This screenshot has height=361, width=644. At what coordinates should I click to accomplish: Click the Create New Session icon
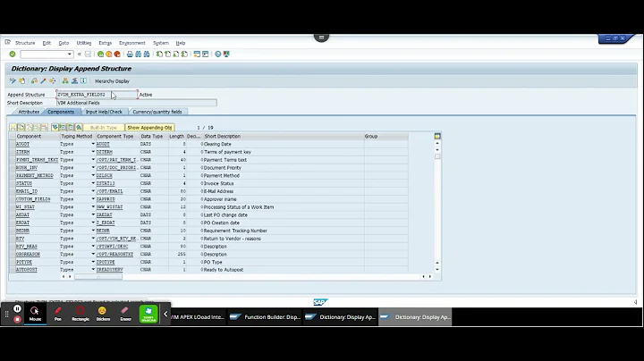pos(197,55)
